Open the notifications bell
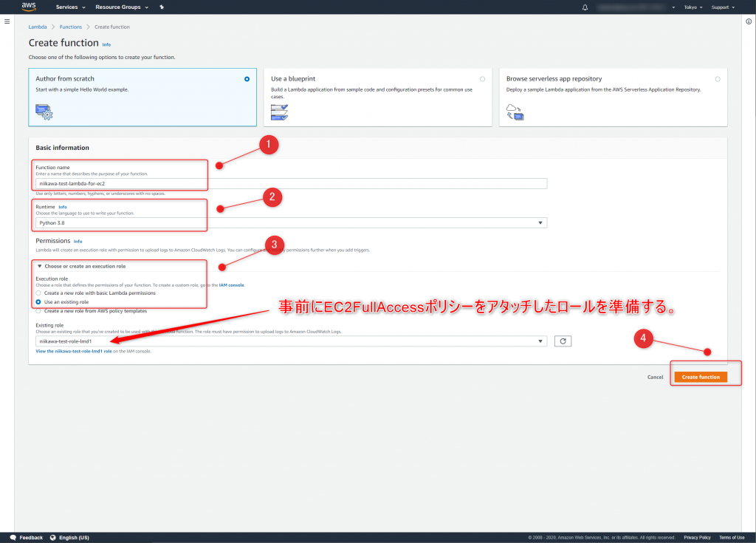The width and height of the screenshot is (756, 543). point(585,7)
